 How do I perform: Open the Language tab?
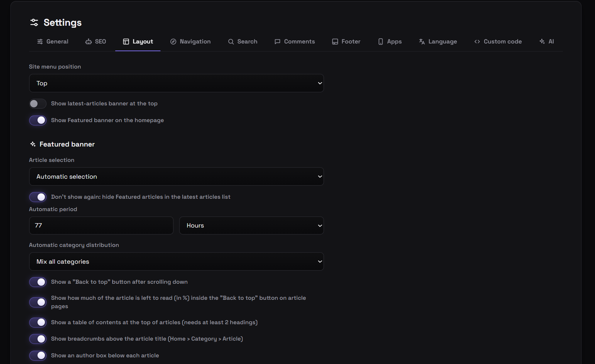click(x=438, y=42)
